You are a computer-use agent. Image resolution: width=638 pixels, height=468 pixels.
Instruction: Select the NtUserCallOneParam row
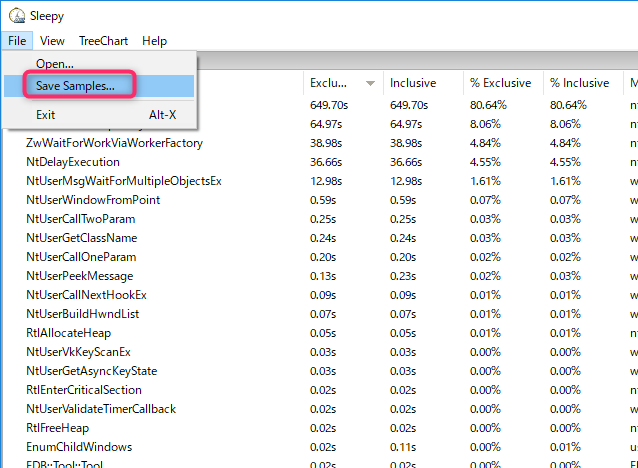(319, 257)
